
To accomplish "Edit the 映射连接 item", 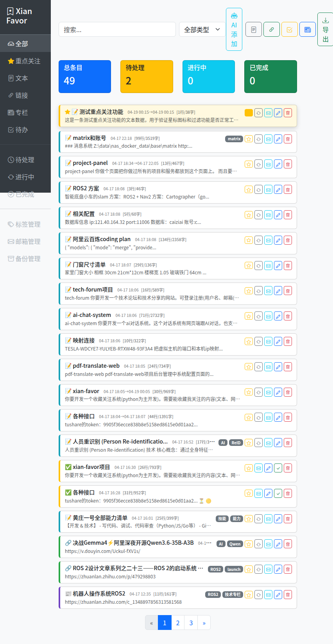I will tap(278, 341).
